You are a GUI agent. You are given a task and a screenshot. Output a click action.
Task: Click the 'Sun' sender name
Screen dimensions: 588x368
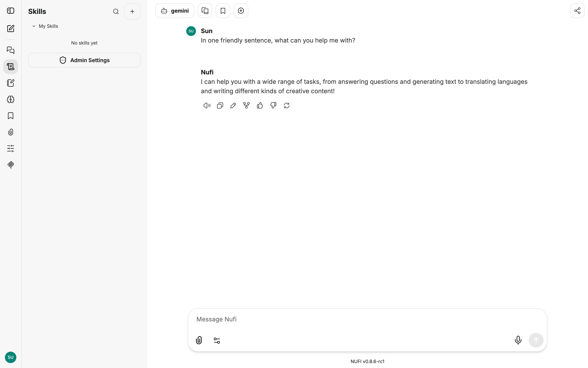[x=207, y=31]
